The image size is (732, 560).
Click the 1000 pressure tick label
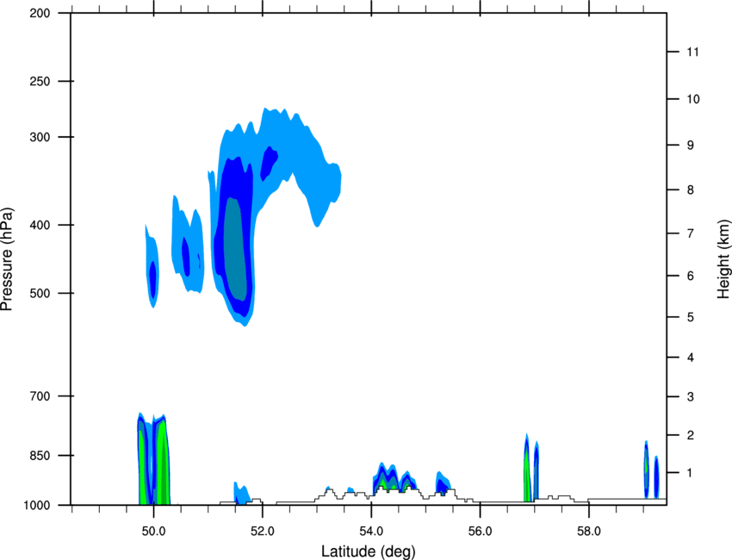coord(37,506)
